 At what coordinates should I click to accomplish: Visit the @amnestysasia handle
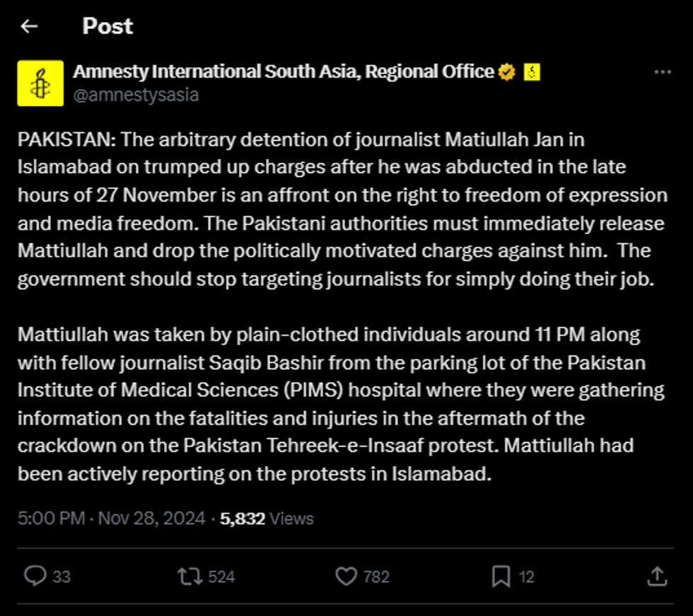136,95
